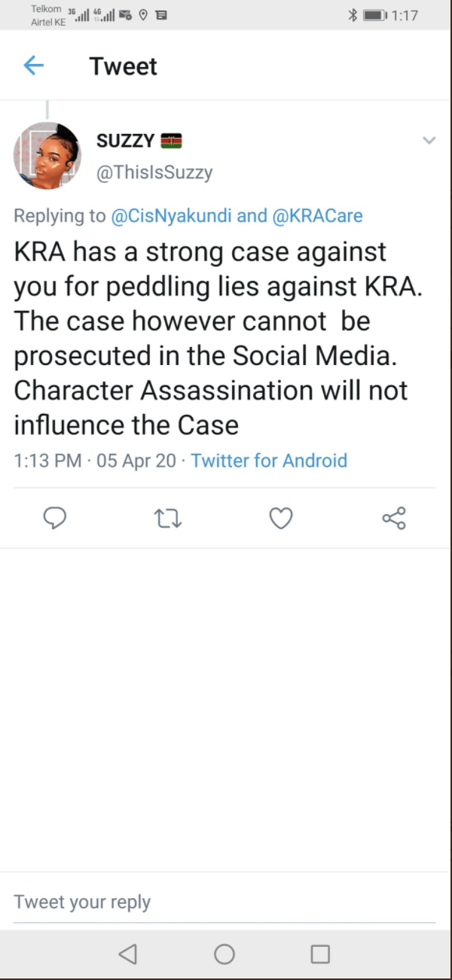Tap the reply speech bubble icon
Image resolution: width=452 pixels, height=980 pixels.
point(55,518)
